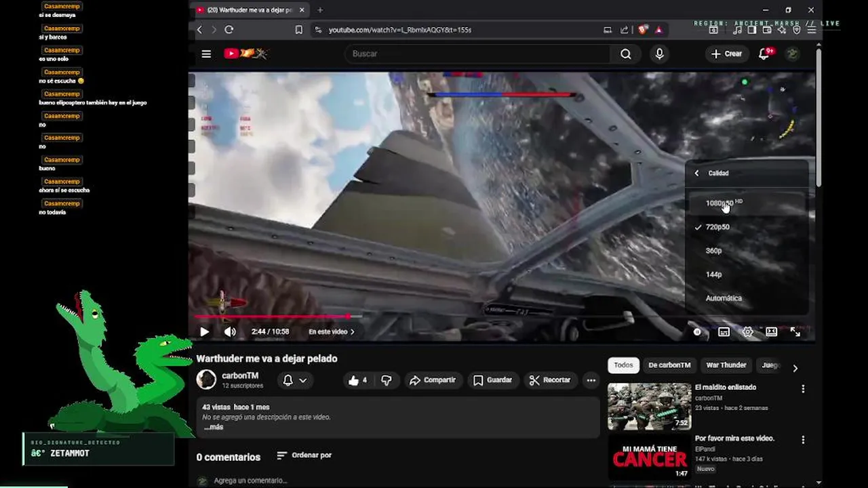The image size is (868, 488).
Task: Select 720p50 quality
Action: click(747, 227)
